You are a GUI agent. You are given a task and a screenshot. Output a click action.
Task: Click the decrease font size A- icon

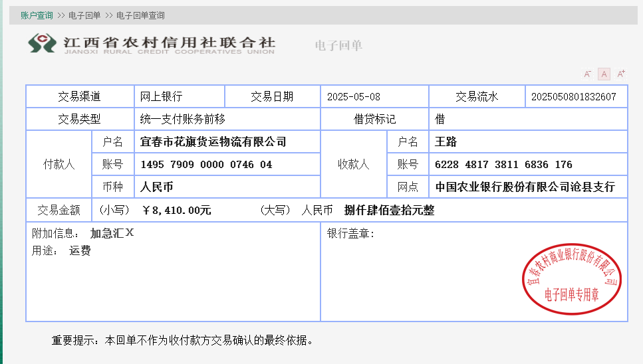pyautogui.click(x=587, y=74)
